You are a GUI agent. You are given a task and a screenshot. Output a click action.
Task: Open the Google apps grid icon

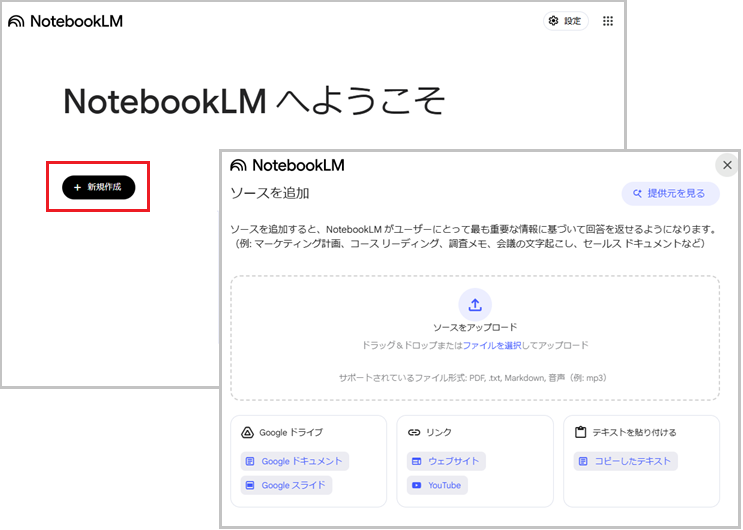(608, 21)
